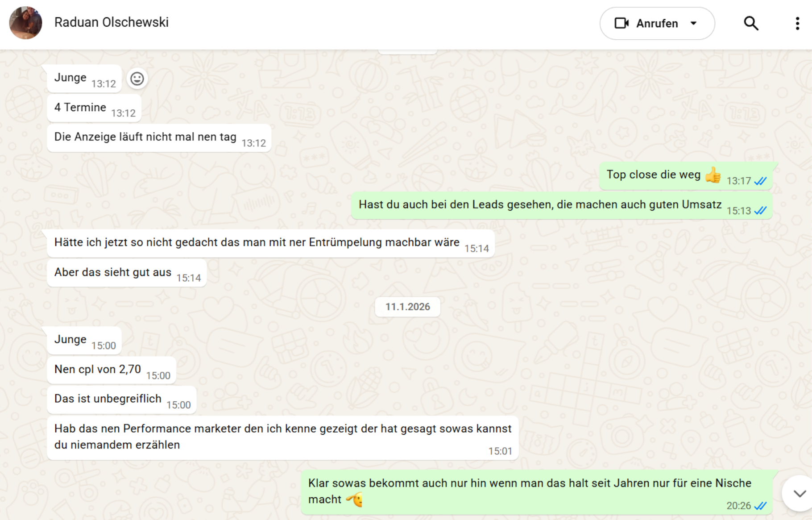The image size is (812, 520).
Task: Select the message '4 Termine'
Action: coord(94,108)
